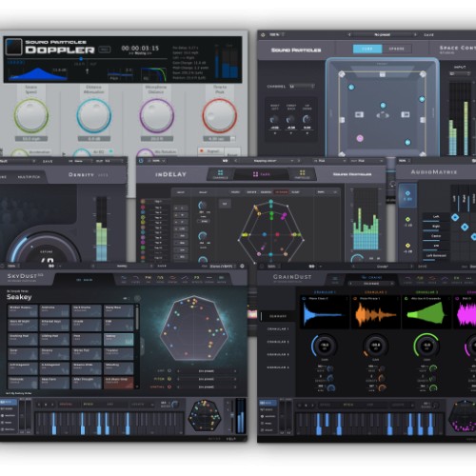Screen dimensions: 476x476
Task: Click the last toolbar icon in SkyDust header
Action: [x=221, y=279]
